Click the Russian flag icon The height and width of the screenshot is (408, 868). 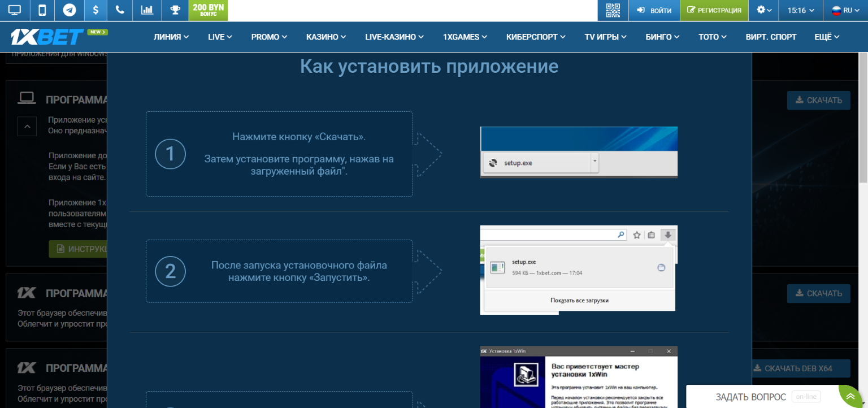(835, 10)
